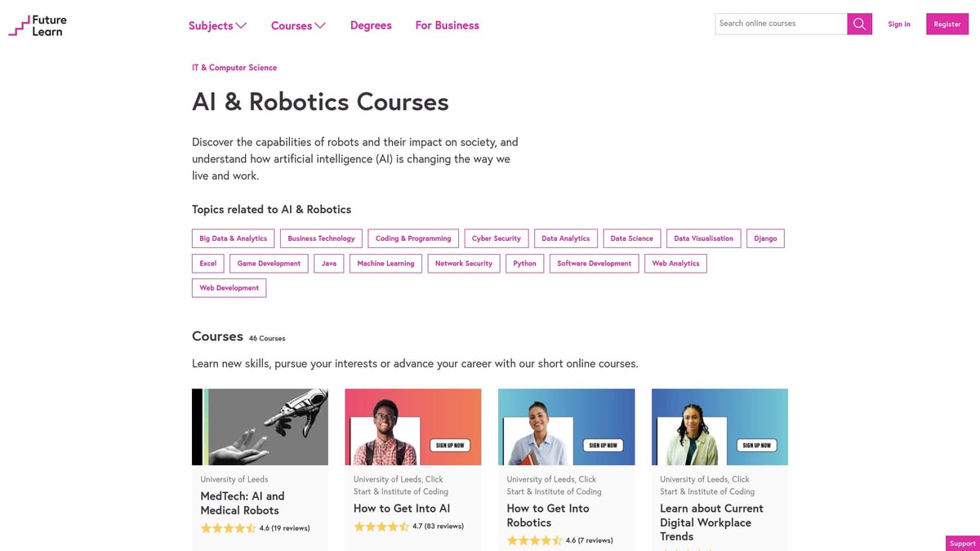The height and width of the screenshot is (551, 980).
Task: Select the Python topic tag
Action: [x=524, y=263]
